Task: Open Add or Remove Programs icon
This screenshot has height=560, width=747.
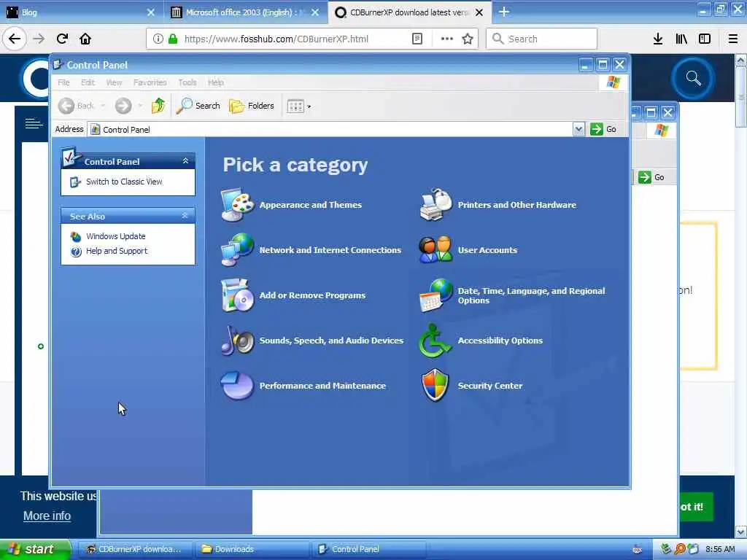Action: click(237, 295)
